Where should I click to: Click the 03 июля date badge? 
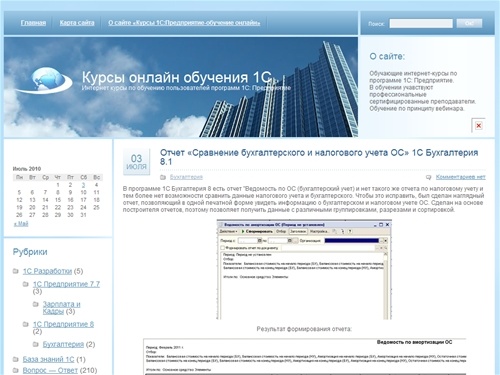tap(136, 162)
